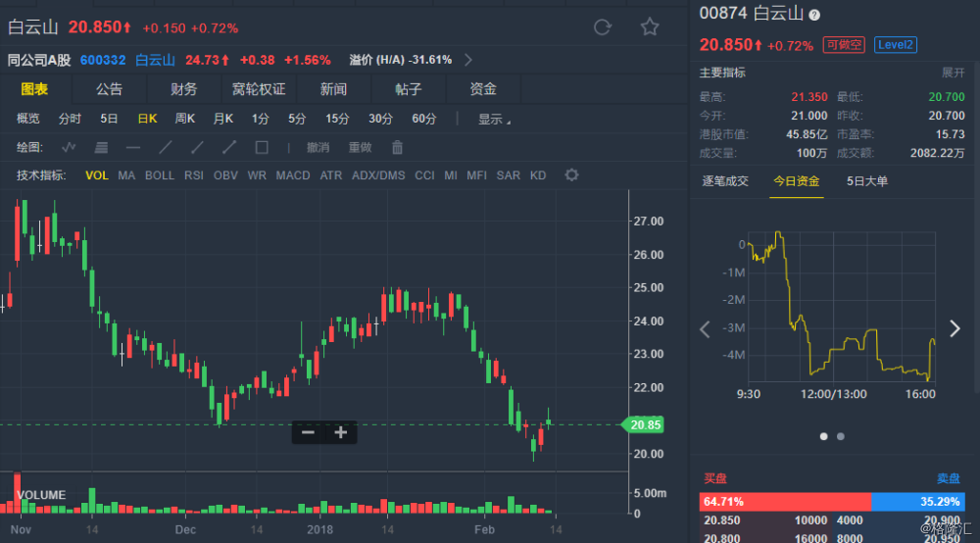Add stock to favorites with star icon

point(650,26)
